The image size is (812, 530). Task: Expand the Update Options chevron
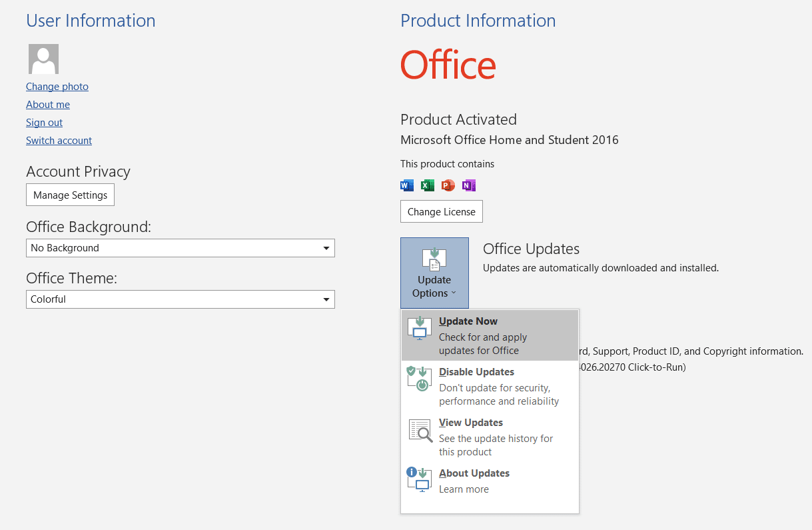[x=455, y=293]
